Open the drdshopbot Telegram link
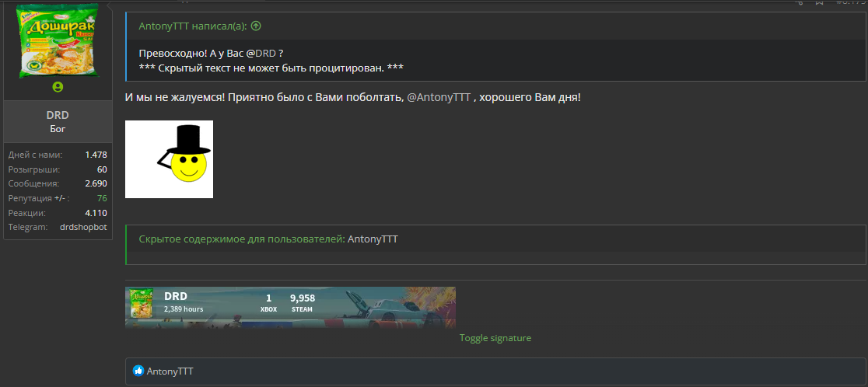 [83, 227]
